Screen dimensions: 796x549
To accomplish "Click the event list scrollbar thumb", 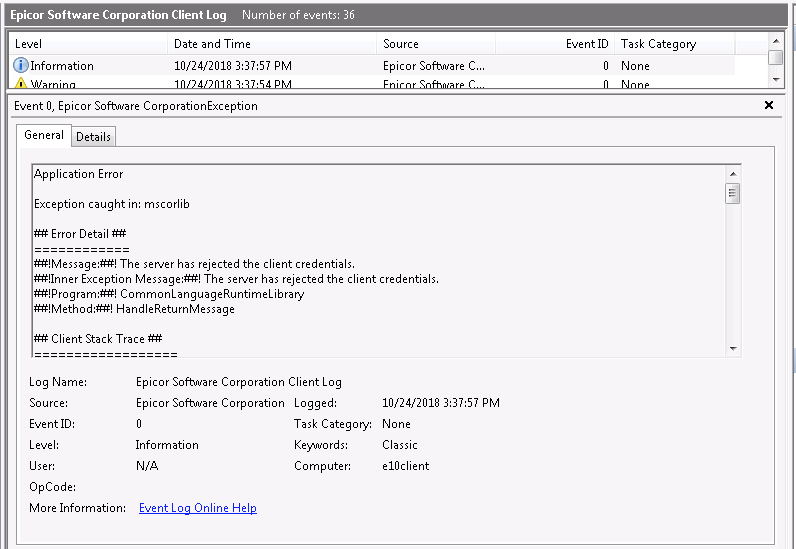I will point(775,57).
